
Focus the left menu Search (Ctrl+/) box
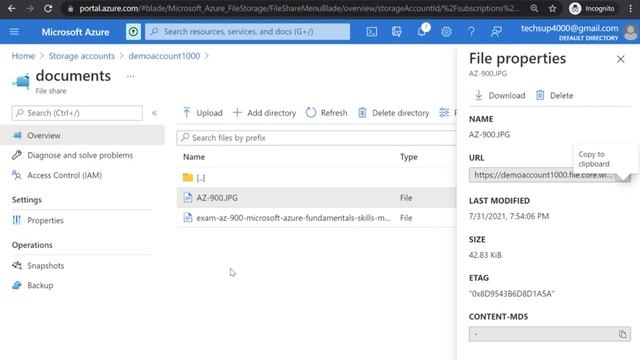77,113
